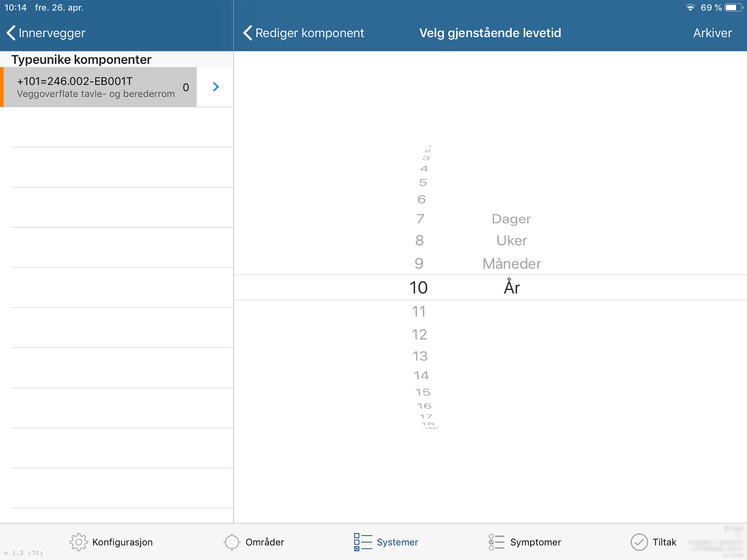
Task: Open the Symptomer tab
Action: 524,542
